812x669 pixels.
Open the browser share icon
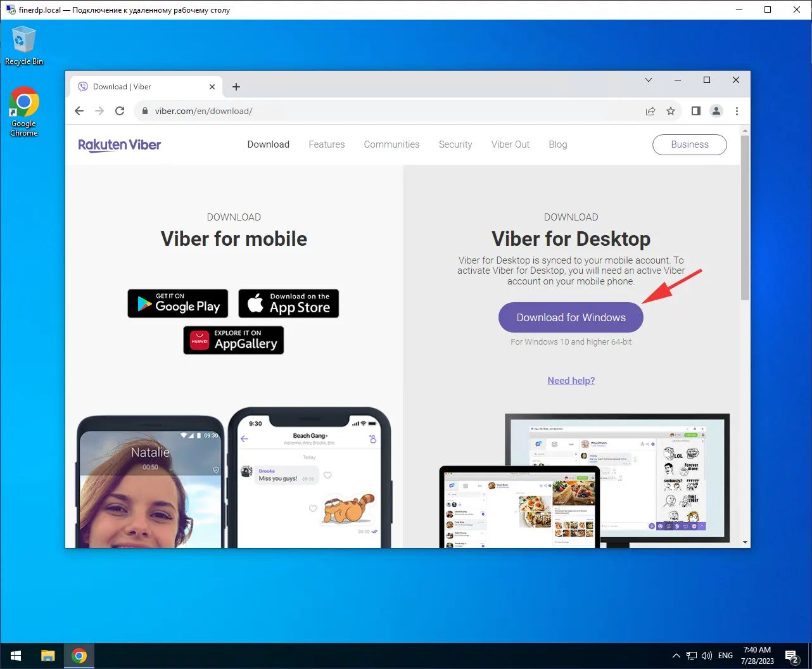(650, 110)
